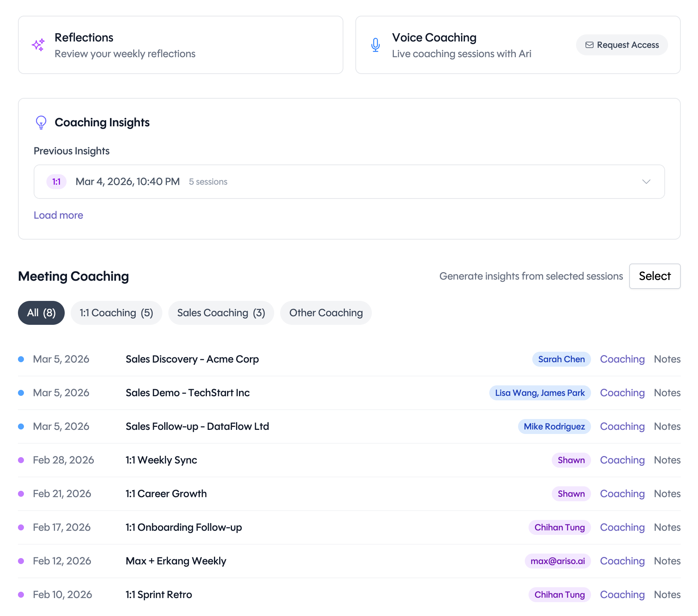Switch to the Sales Coaching filter
The width and height of the screenshot is (698, 616).
point(221,313)
